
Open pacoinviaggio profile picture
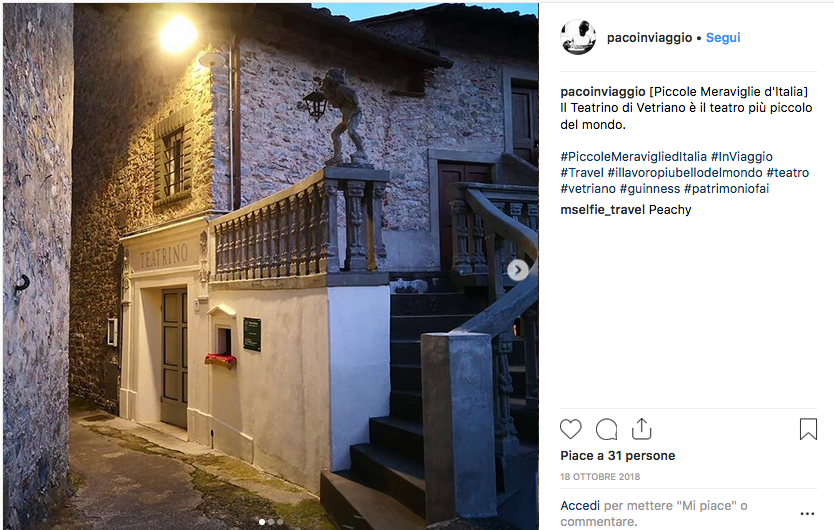point(578,37)
